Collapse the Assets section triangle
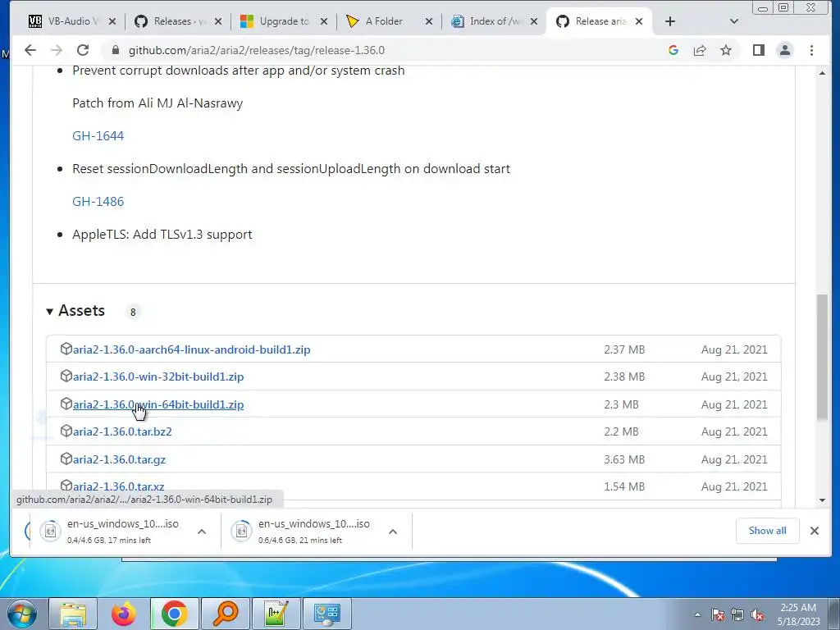The image size is (840, 630). pos(49,311)
